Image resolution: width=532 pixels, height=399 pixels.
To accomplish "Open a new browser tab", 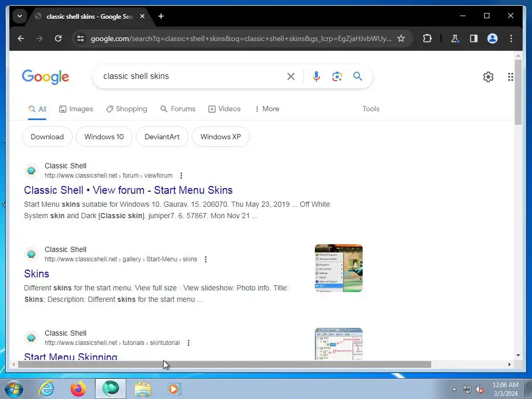I will tap(161, 16).
